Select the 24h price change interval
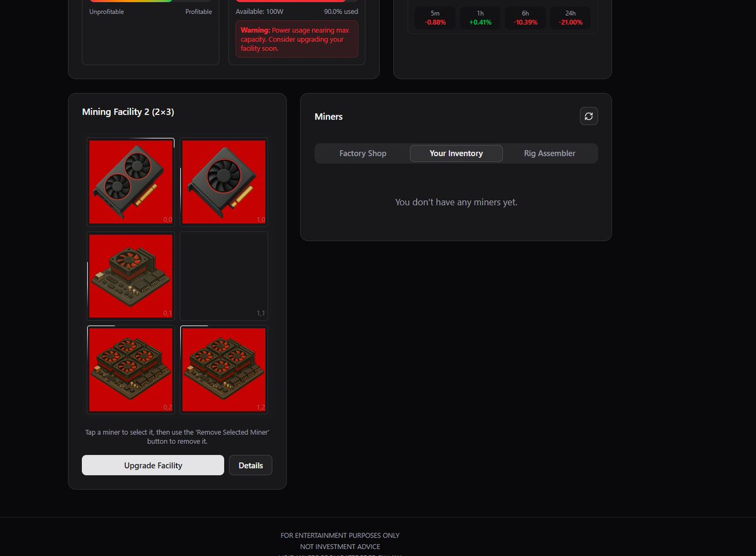 click(570, 18)
